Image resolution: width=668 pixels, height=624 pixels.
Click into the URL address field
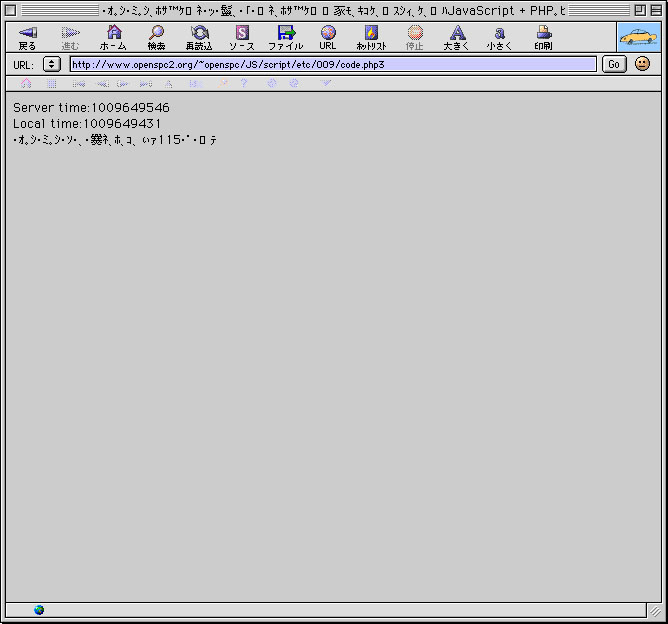pos(333,64)
